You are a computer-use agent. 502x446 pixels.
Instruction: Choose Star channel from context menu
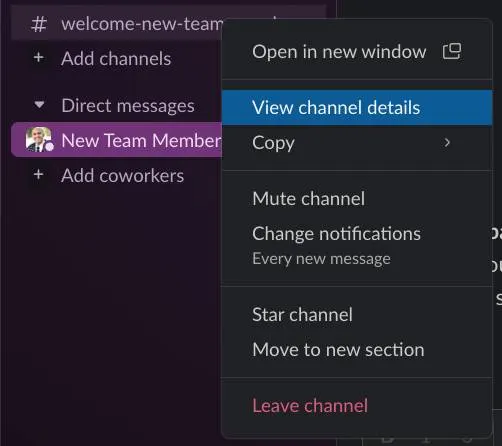pyautogui.click(x=357, y=315)
